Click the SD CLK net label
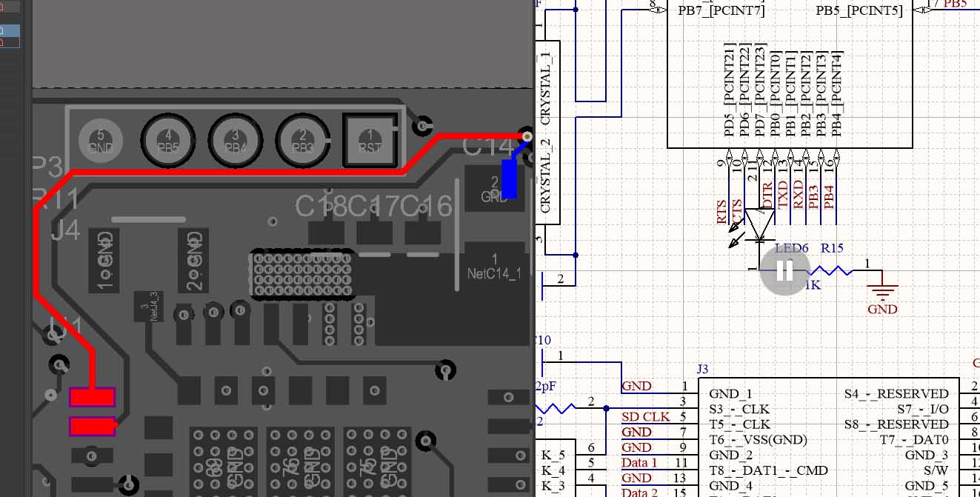 tap(645, 417)
